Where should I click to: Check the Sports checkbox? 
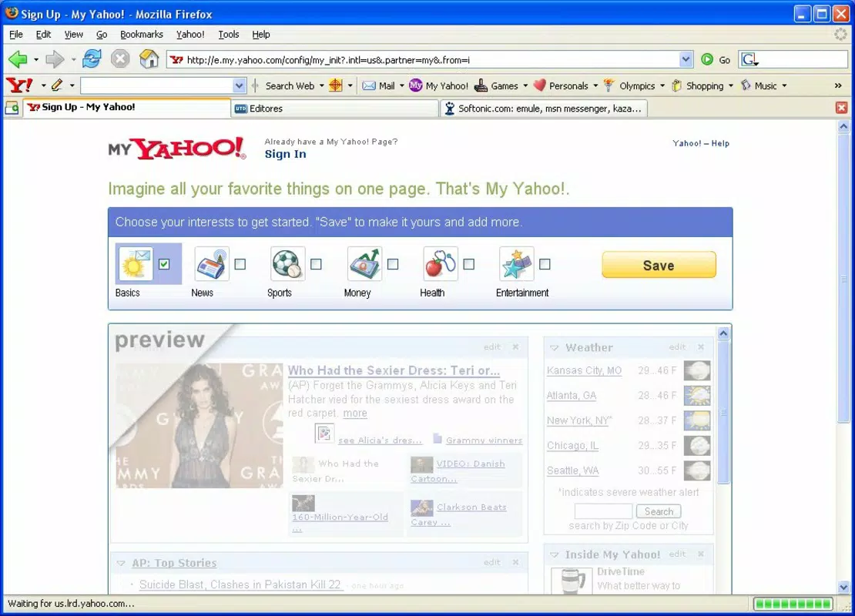(x=316, y=264)
